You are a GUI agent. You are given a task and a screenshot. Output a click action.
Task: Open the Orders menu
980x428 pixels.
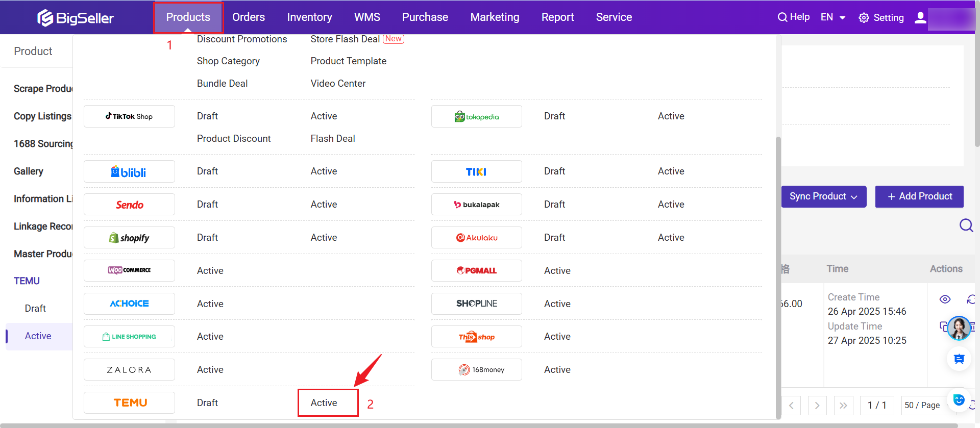249,17
